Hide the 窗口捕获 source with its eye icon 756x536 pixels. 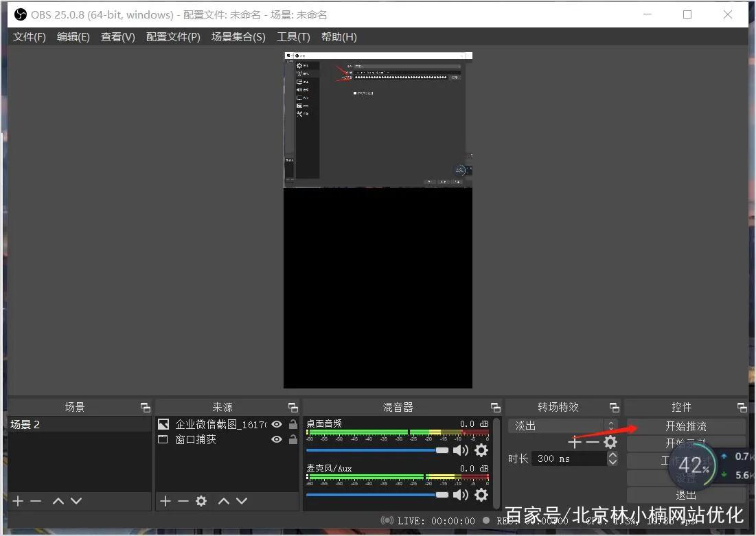click(x=276, y=440)
